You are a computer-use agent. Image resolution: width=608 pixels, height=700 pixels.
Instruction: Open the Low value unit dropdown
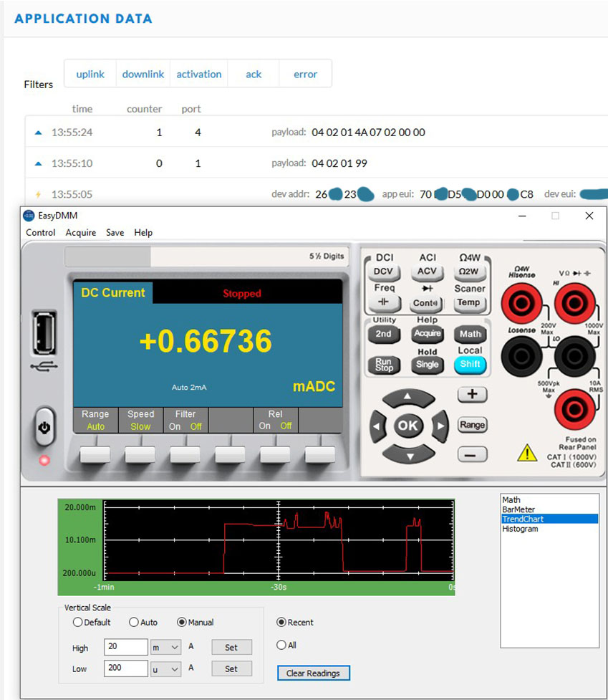tap(165, 669)
